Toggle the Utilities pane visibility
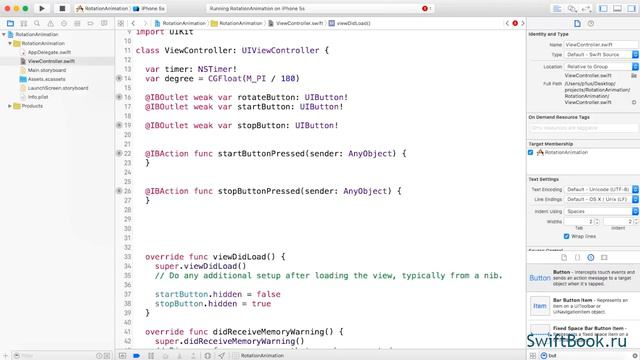The width and height of the screenshot is (640, 360). coord(632,9)
